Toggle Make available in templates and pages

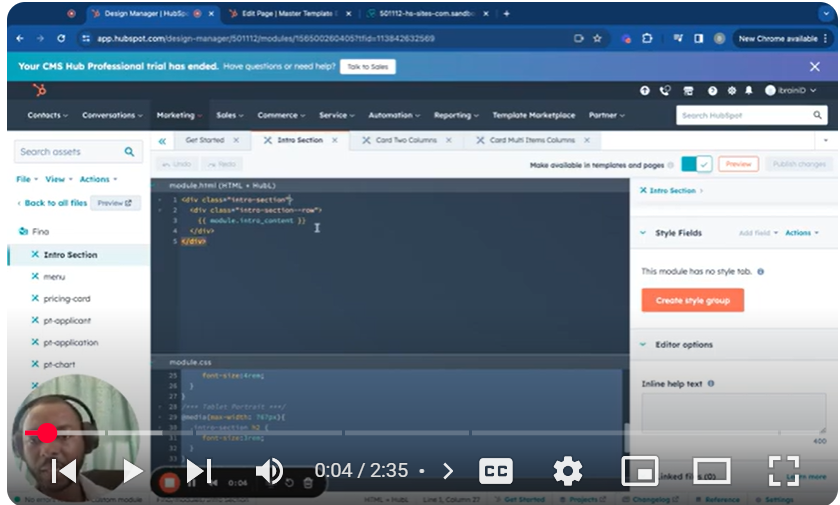coord(696,164)
